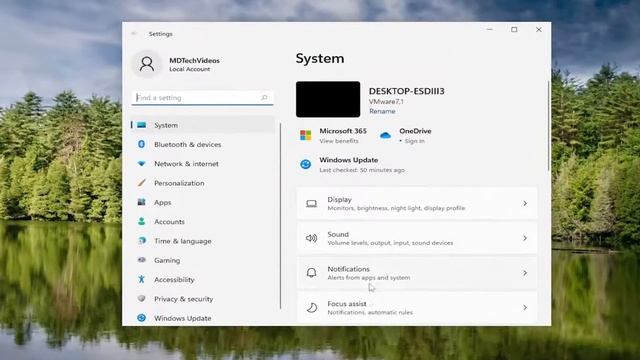The image size is (640, 360).
Task: Select Personalization category
Action: click(203, 183)
